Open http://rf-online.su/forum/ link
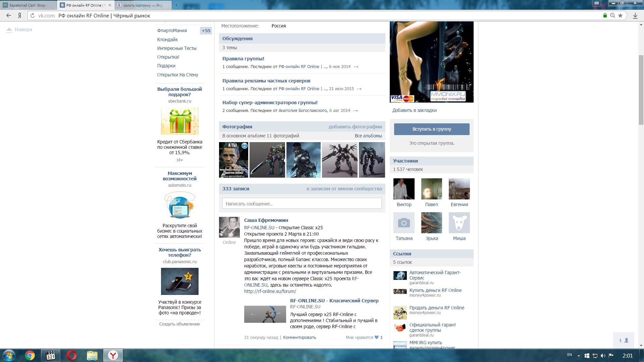 [270, 291]
